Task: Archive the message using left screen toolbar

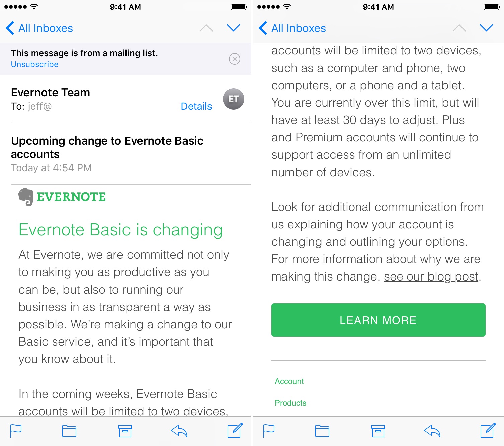Action: tap(125, 431)
